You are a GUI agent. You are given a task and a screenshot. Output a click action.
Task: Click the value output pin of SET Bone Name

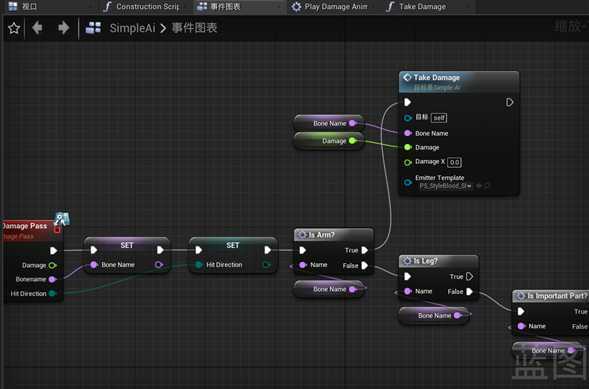pos(159,265)
